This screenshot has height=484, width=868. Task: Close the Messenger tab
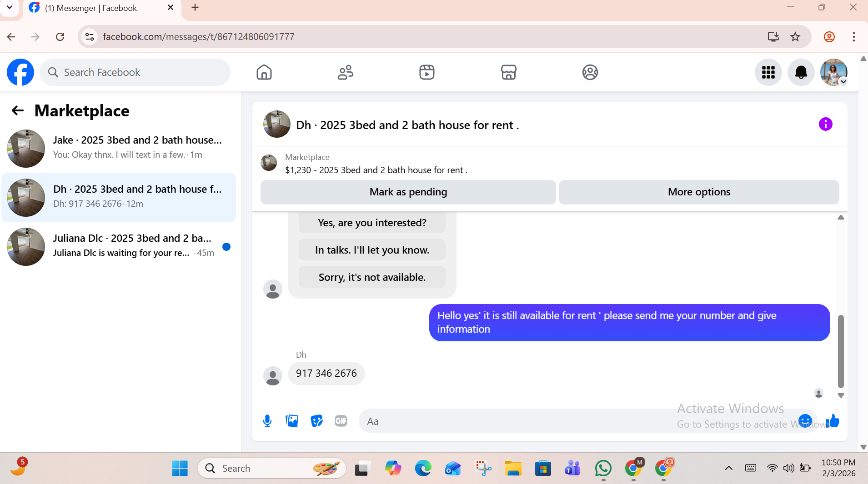[x=171, y=8]
